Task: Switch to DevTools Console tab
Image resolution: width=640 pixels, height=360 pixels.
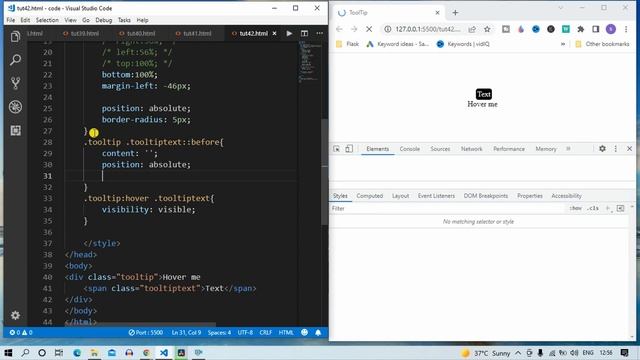Action: click(409, 149)
